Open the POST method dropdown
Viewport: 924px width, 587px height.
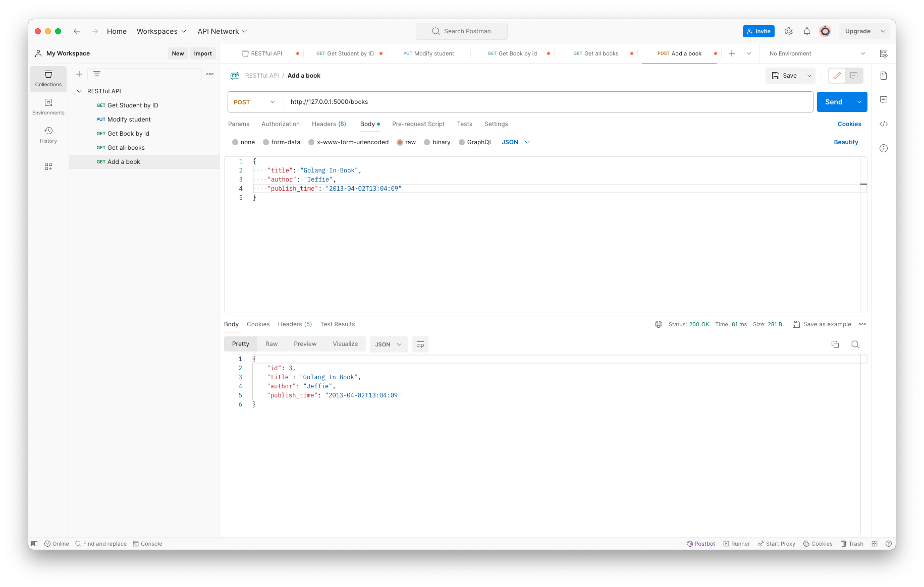click(x=254, y=102)
